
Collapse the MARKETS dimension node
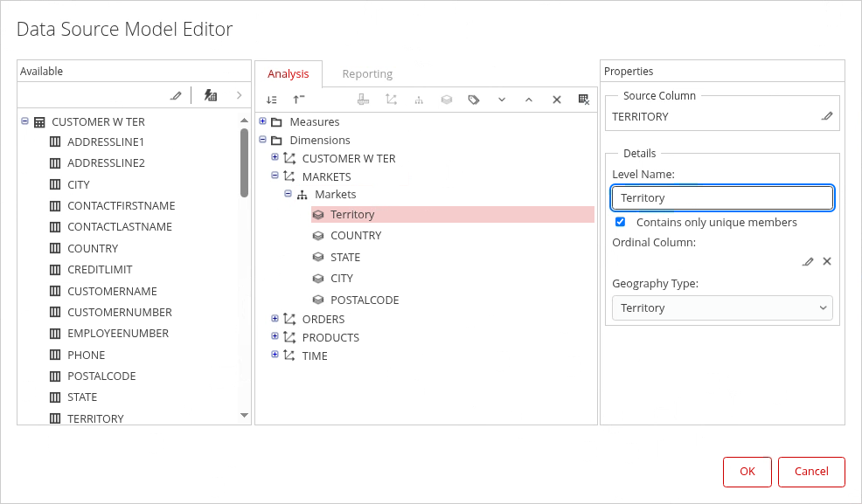275,176
